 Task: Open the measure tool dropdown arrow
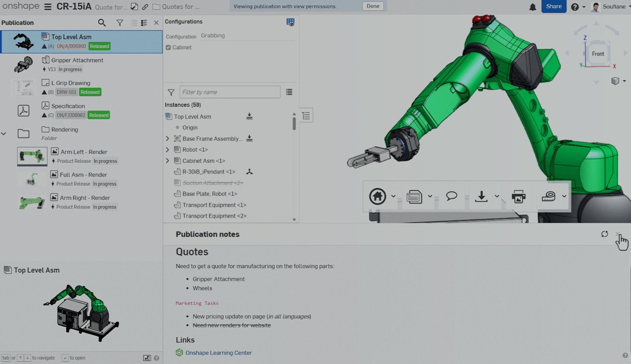[564, 196]
